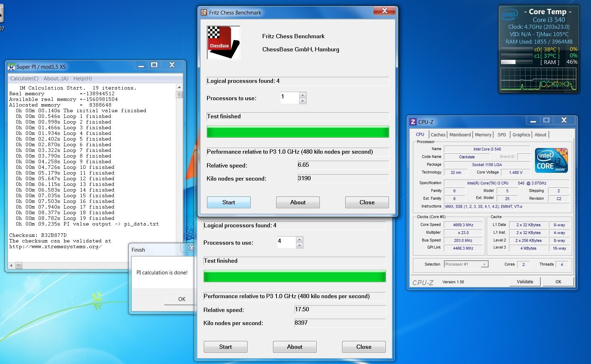Click the Relative speed value 6.65
The height and width of the screenshot is (364, 591).
(343, 165)
